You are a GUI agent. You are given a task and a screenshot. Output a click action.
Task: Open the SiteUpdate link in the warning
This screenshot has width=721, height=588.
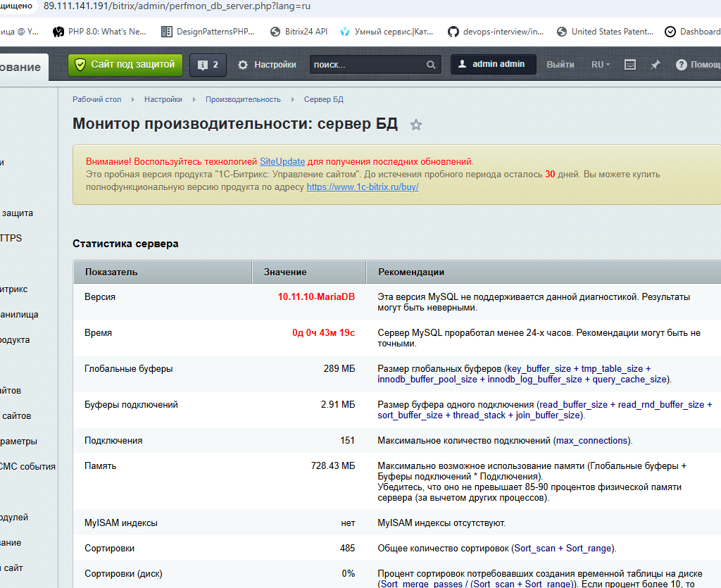[x=282, y=162]
